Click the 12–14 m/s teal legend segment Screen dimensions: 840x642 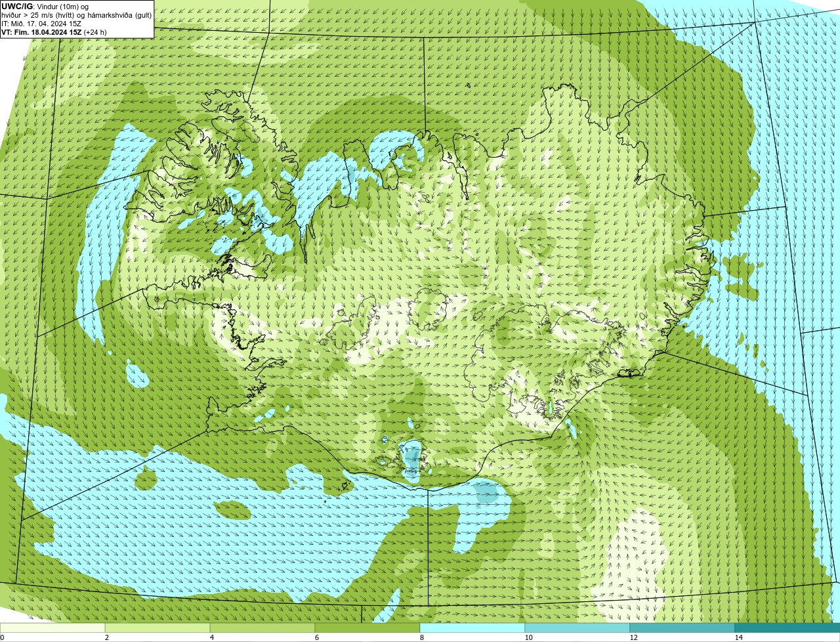pos(682,628)
